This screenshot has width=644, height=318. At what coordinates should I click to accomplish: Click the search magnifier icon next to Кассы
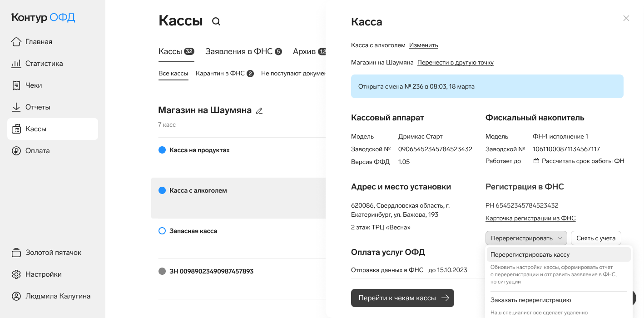pos(216,21)
